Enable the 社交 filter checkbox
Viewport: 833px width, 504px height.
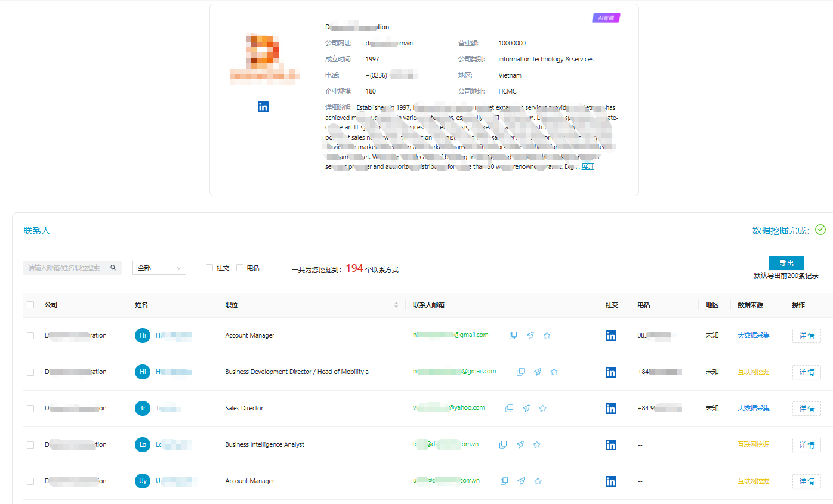(x=209, y=268)
